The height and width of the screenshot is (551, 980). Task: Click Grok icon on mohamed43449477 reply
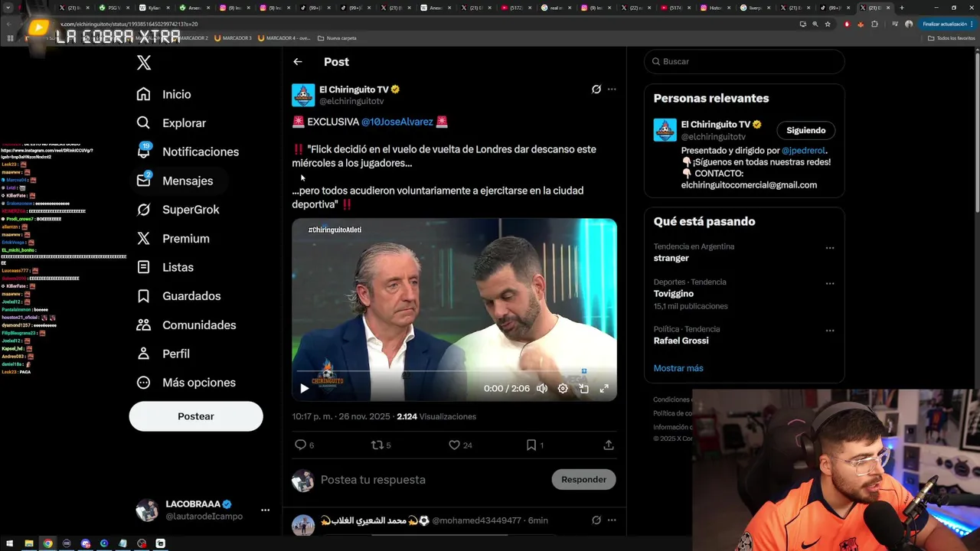pyautogui.click(x=596, y=520)
